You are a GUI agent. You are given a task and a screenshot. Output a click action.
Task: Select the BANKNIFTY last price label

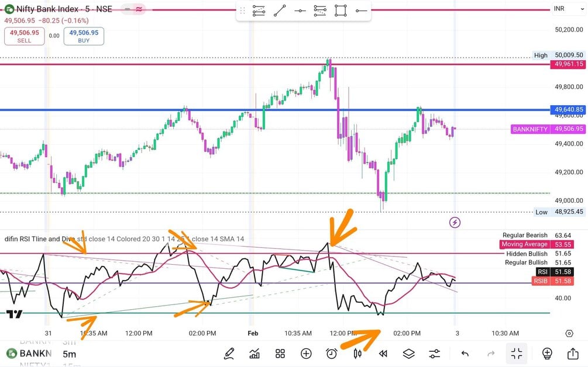(x=548, y=129)
